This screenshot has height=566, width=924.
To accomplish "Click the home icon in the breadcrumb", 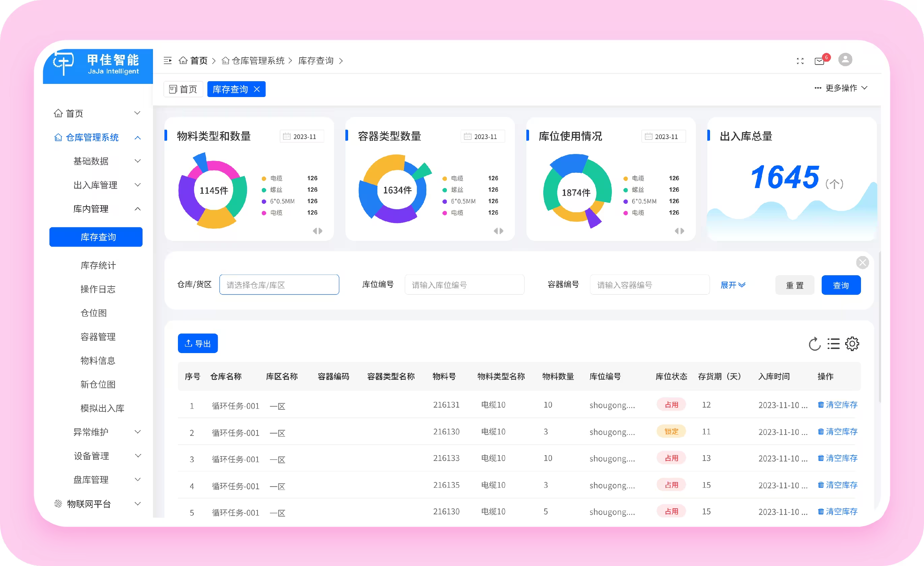I will [x=183, y=60].
